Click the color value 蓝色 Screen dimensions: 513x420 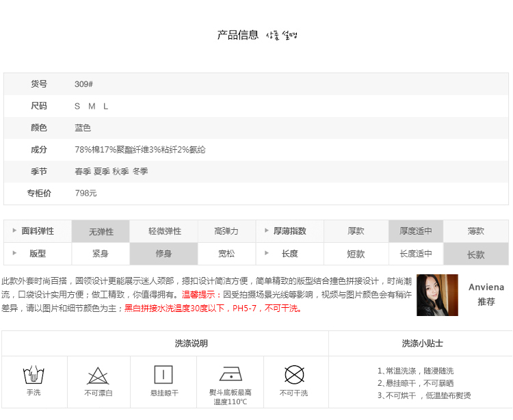point(83,127)
